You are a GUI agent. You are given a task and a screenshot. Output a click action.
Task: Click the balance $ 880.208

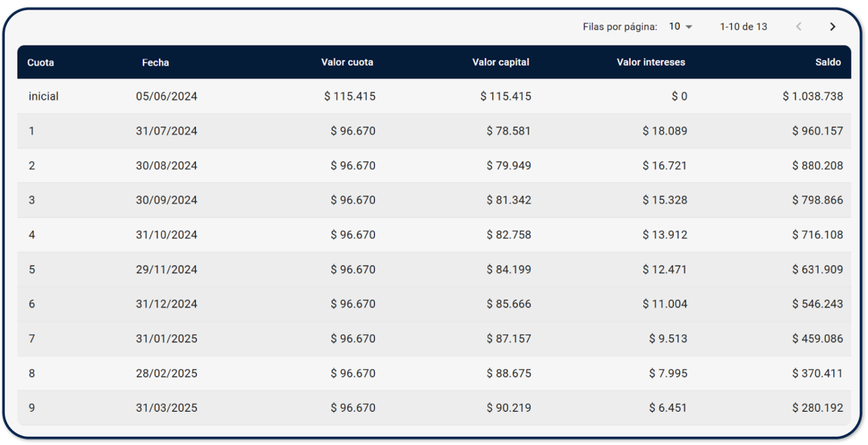(817, 166)
